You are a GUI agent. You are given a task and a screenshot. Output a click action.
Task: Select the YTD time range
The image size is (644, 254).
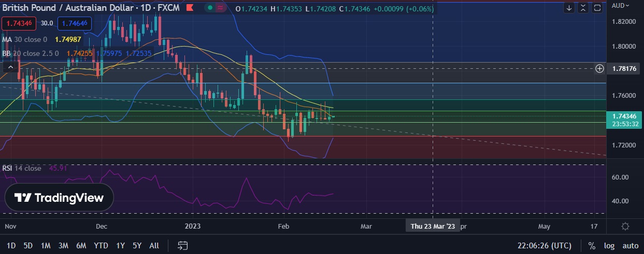click(x=101, y=246)
